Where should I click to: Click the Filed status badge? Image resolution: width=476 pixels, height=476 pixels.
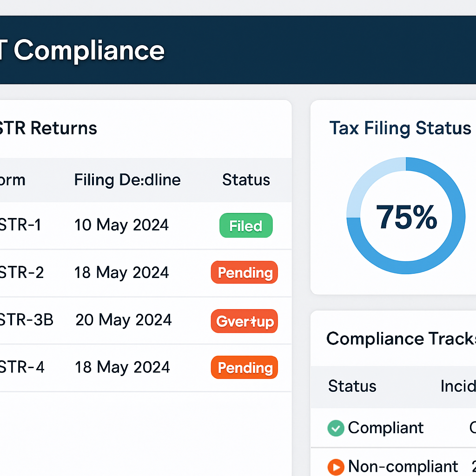coord(246,225)
